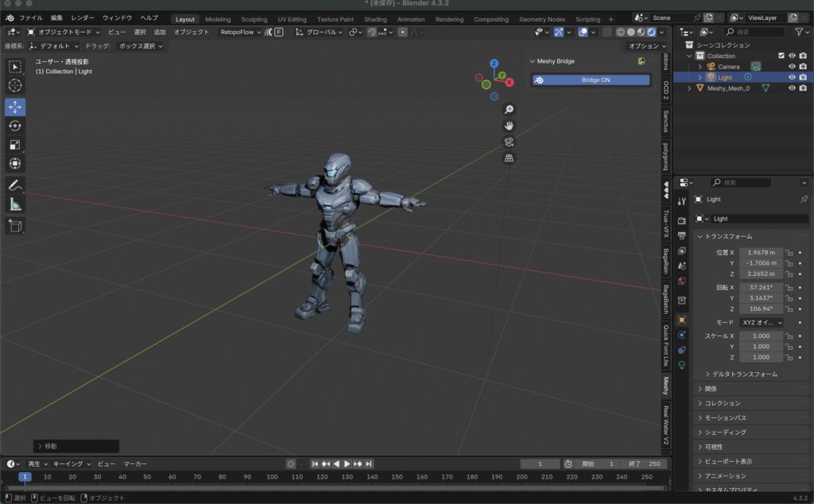The height and width of the screenshot is (504, 814).
Task: Toggle lock on Rotation Z
Action: tap(789, 308)
